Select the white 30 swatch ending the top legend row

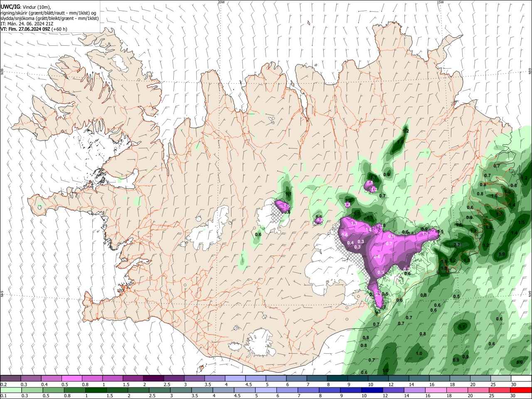click(x=521, y=379)
